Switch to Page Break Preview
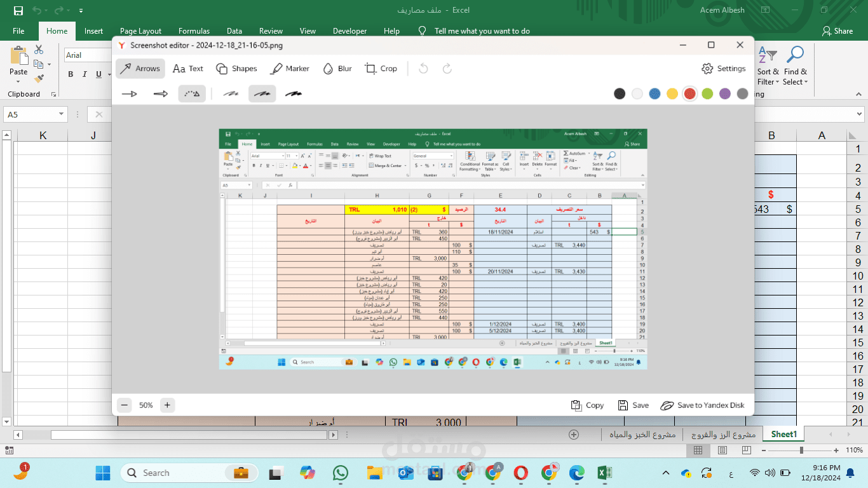The image size is (868, 488). pyautogui.click(x=745, y=450)
